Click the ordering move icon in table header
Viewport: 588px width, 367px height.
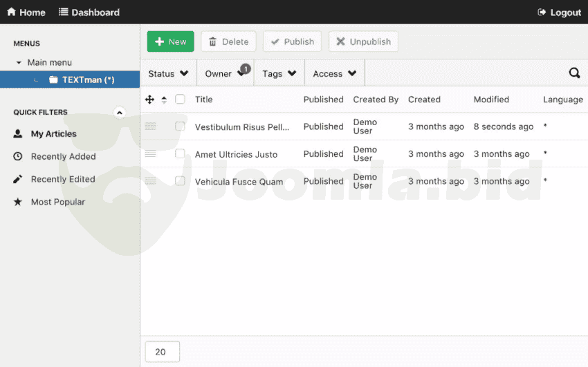(149, 100)
